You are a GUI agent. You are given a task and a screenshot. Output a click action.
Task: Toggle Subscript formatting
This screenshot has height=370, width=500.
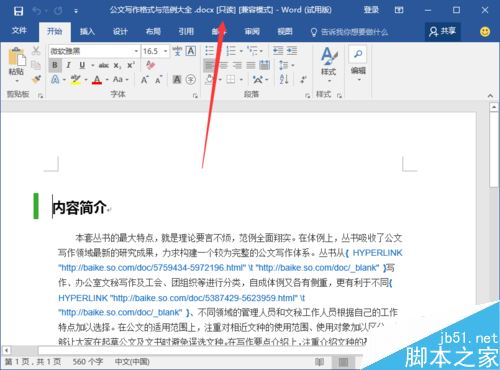pyautogui.click(x=117, y=65)
